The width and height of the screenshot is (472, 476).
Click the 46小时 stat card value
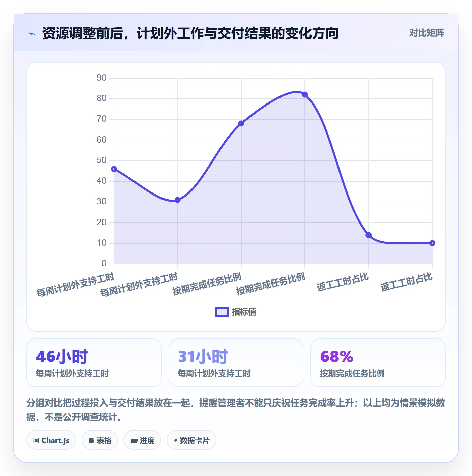click(62, 357)
